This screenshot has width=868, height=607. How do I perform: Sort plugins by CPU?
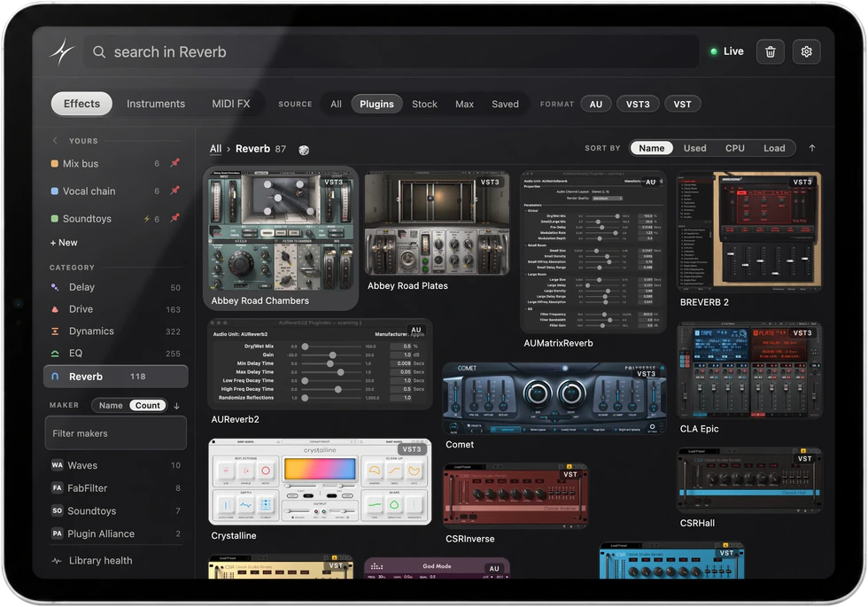[x=734, y=148]
